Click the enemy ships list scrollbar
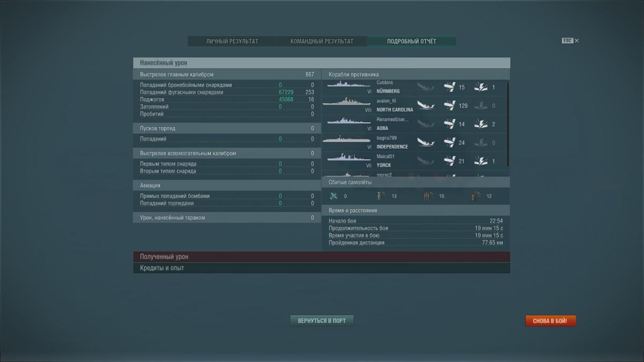This screenshot has height=362, width=644. click(508, 123)
